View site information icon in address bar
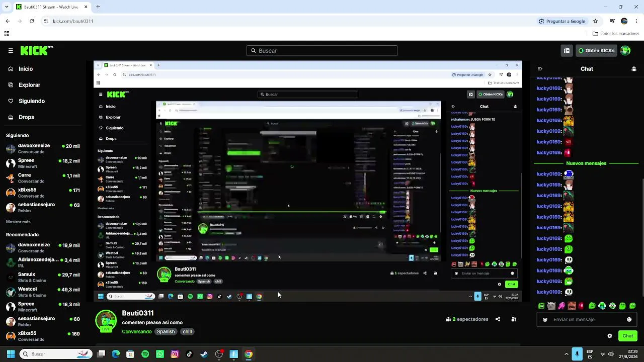The image size is (644, 362). 46,21
